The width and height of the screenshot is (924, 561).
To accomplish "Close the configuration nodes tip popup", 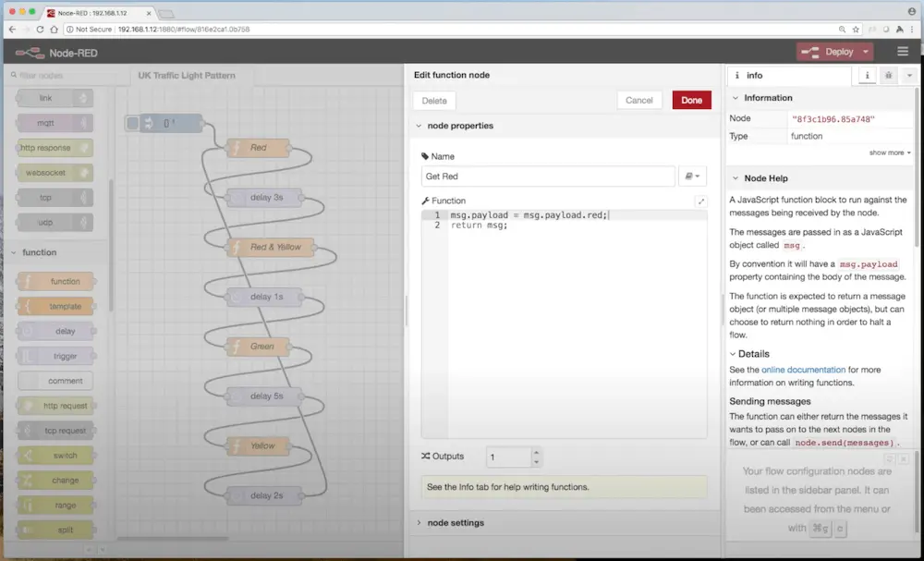I will [x=903, y=458].
